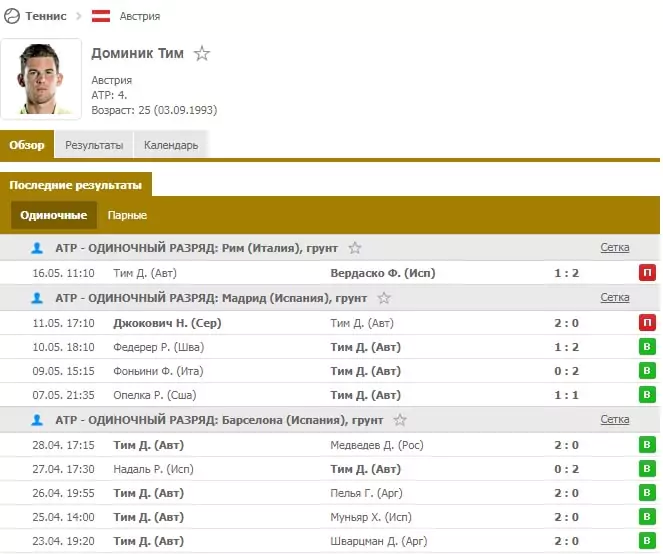Select opponent Медведев Д. (Рос)
This screenshot has width=663, height=554.
(x=377, y=445)
